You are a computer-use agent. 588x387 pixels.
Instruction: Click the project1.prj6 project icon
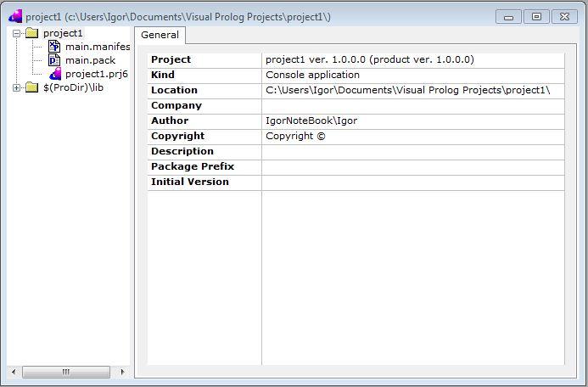click(x=55, y=74)
